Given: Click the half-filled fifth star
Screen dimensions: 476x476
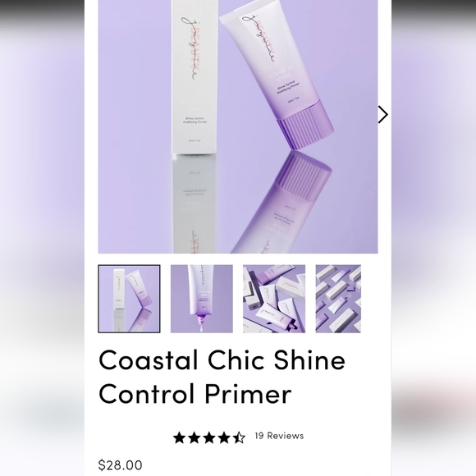Looking at the screenshot, I should tap(239, 437).
